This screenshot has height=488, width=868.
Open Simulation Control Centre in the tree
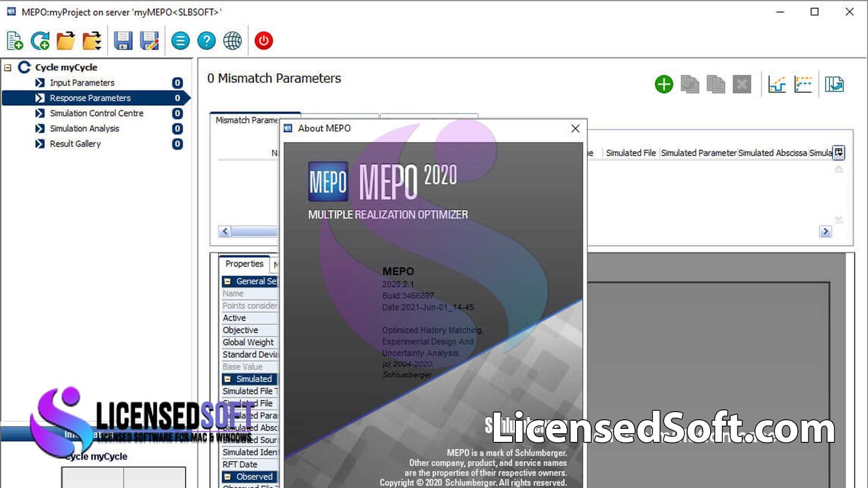tap(97, 113)
